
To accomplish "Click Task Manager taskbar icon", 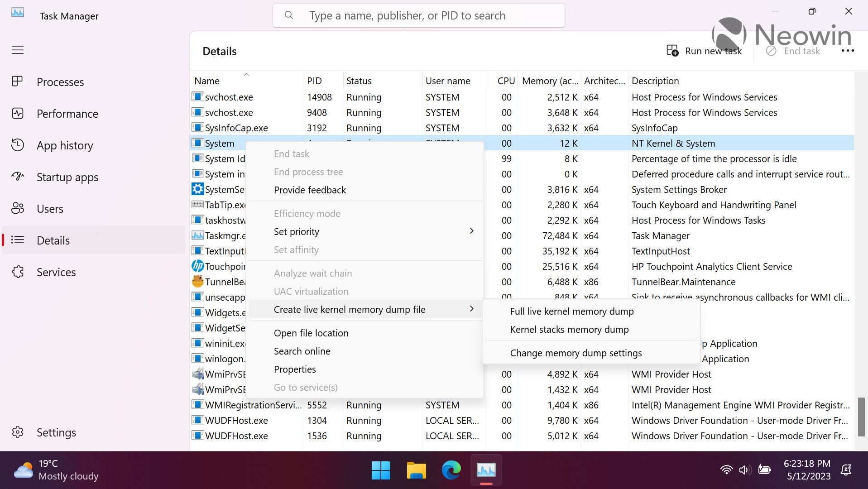I will point(486,470).
